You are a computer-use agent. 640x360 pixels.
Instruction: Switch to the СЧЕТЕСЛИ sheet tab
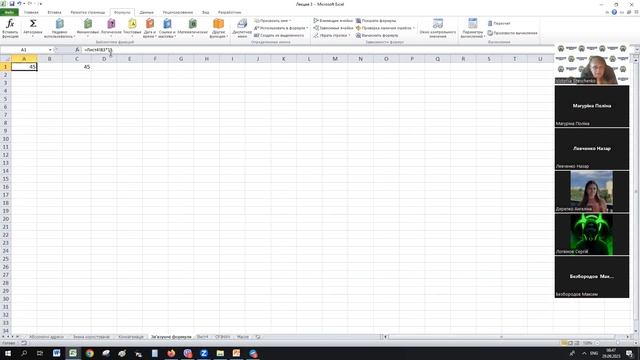click(x=222, y=337)
